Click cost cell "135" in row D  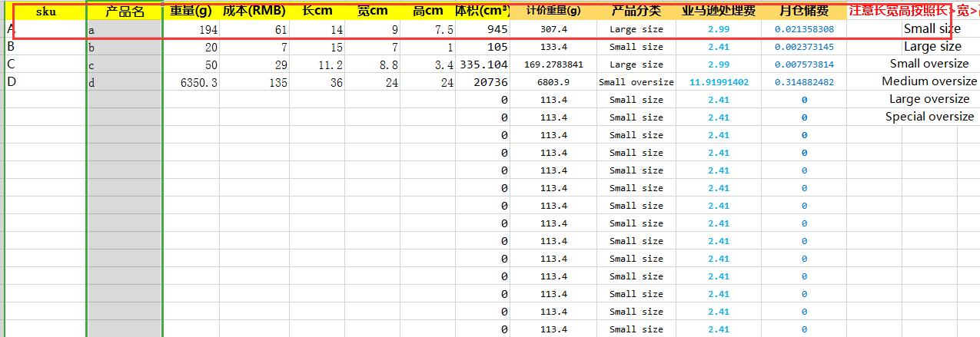pos(254,83)
